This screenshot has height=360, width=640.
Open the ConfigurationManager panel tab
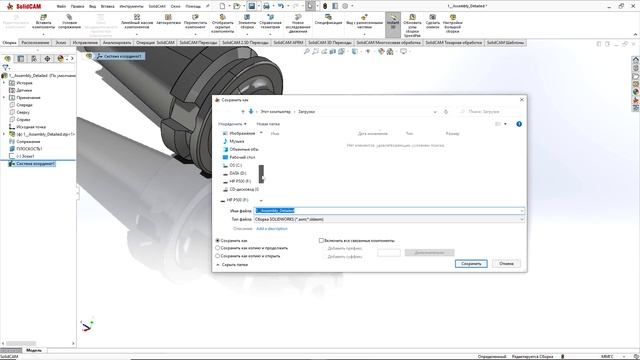point(34,59)
